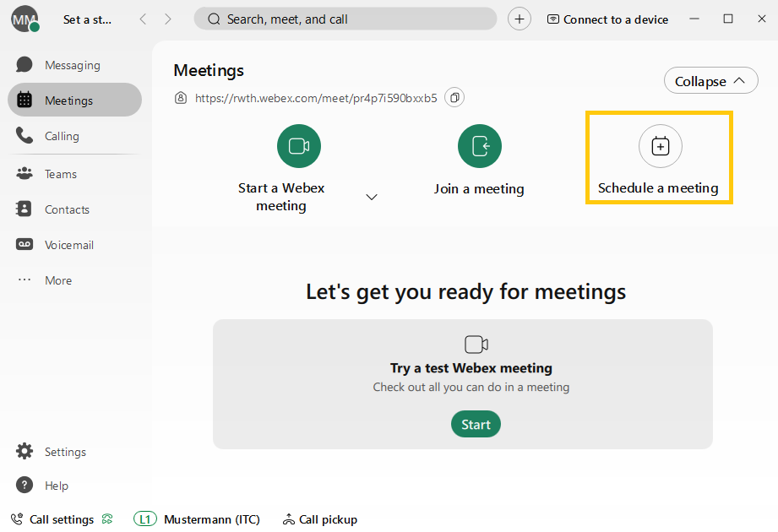The image size is (778, 532).
Task: Click Connect to a device
Action: click(x=607, y=19)
